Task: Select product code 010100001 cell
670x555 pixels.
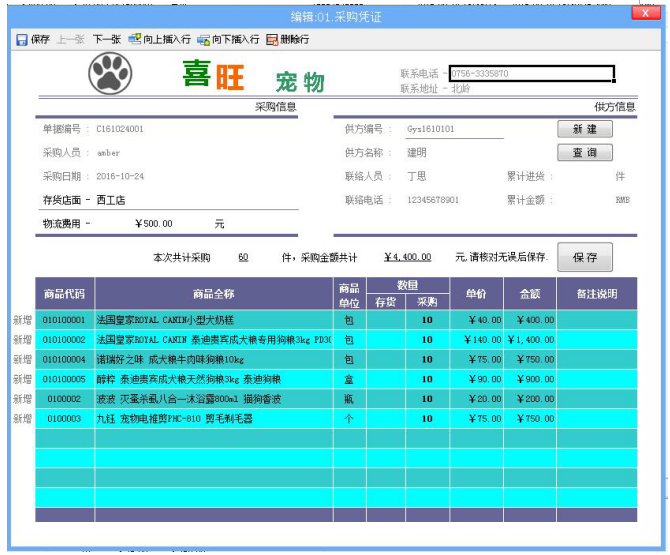Action: click(x=65, y=320)
